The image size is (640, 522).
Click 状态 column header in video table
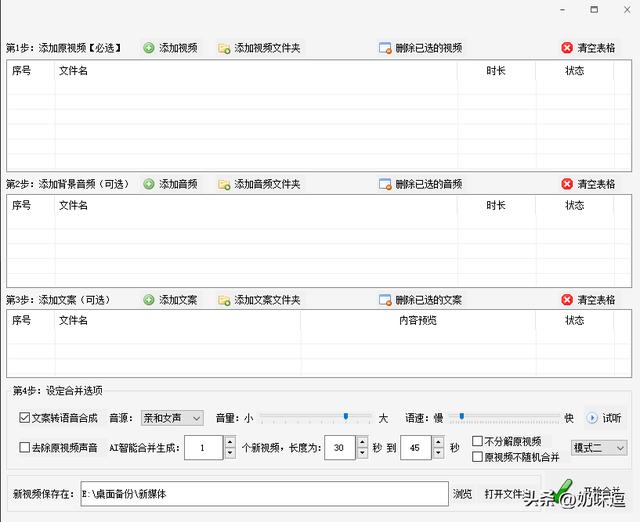tap(574, 71)
